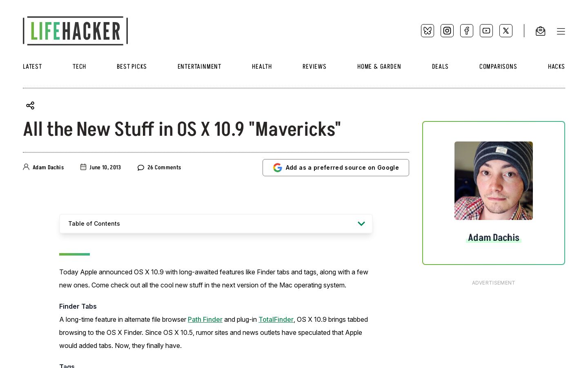Go to the Deals menu item
The width and height of the screenshot is (588, 368).
[x=440, y=67]
